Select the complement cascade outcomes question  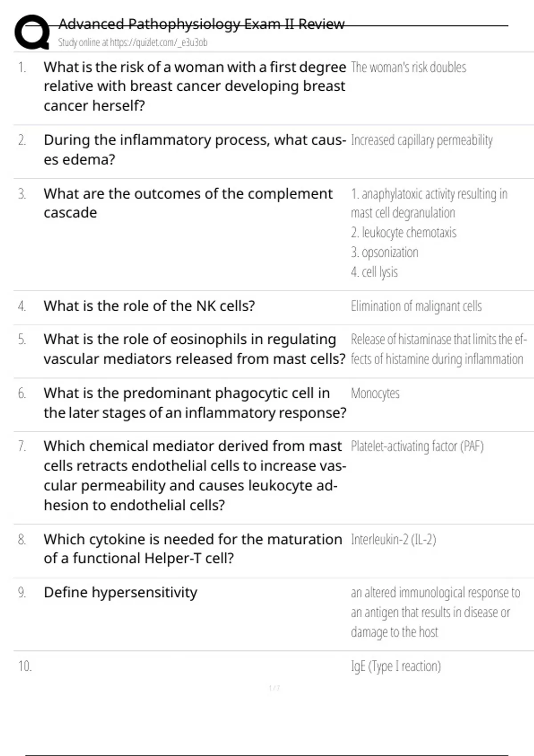[188, 203]
